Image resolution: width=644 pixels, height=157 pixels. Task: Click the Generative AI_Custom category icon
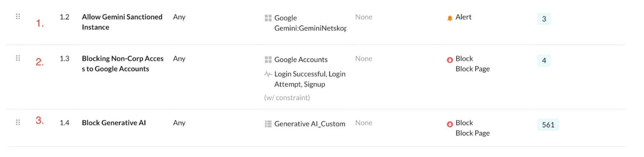268,124
